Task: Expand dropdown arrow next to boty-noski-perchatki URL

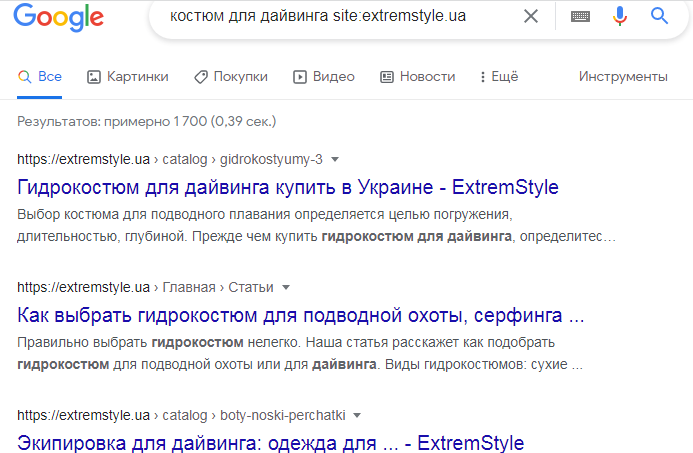Action: 357,416
